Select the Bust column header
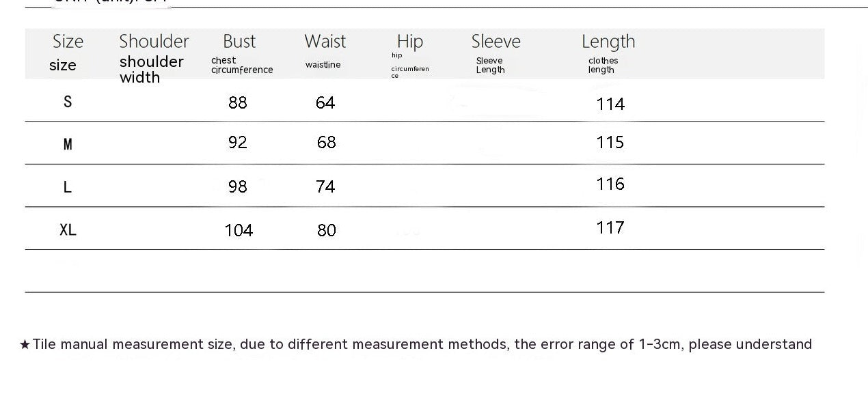 click(239, 42)
